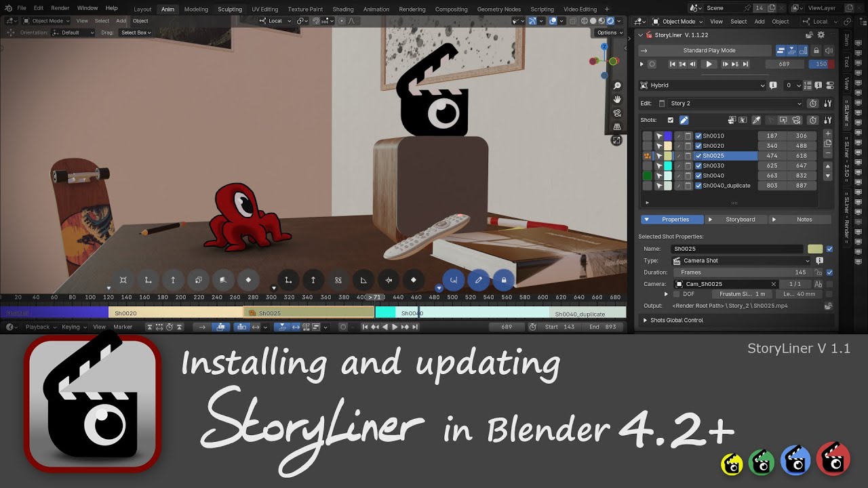The height and width of the screenshot is (488, 868).
Task: Toggle the Shots enable-all checkbox
Action: (x=671, y=120)
